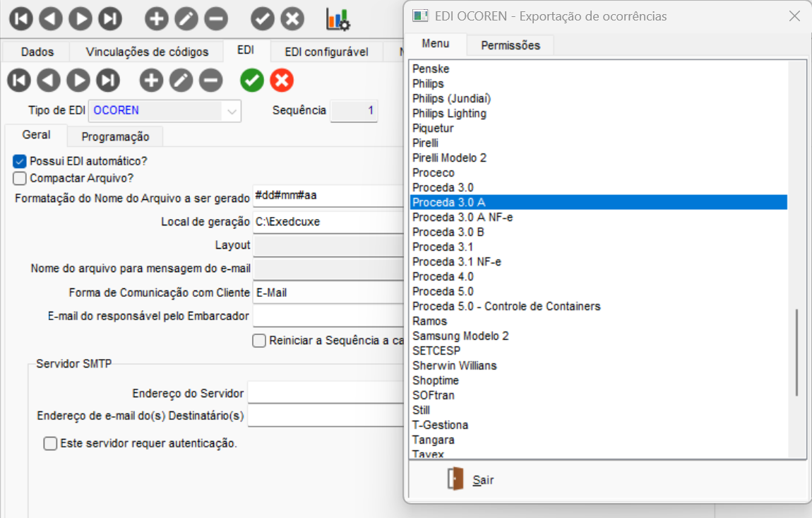Enable Este servidor requer autenticação
Viewport: 812px width, 518px height.
(x=50, y=443)
